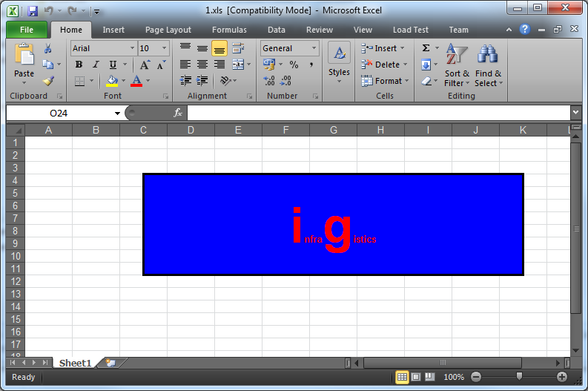Expand the General number format dropdown

point(314,48)
